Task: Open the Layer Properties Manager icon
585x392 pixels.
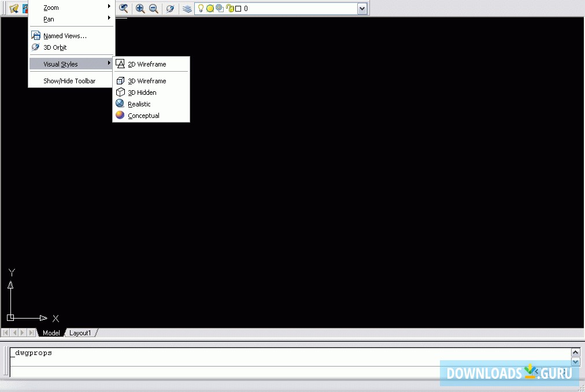Action: click(x=187, y=8)
